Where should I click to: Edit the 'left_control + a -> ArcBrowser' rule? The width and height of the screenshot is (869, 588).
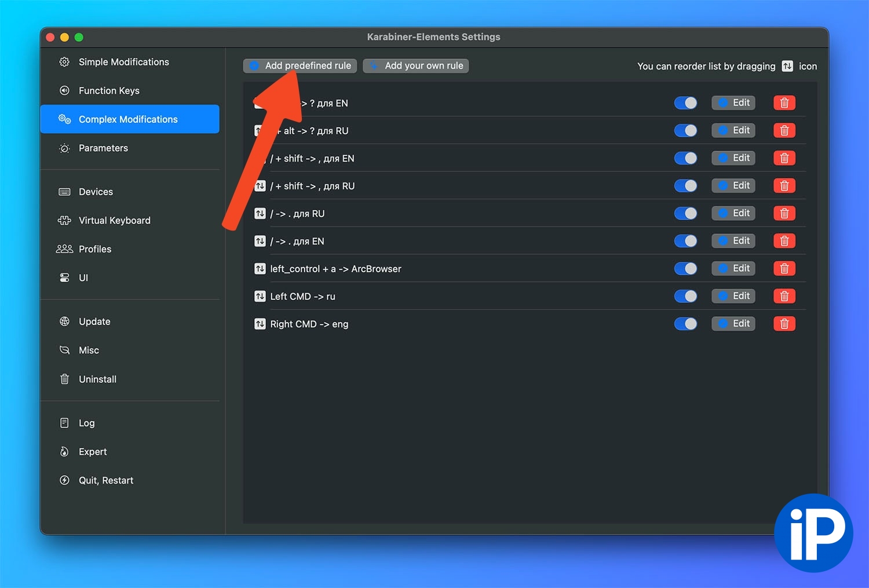tap(733, 269)
